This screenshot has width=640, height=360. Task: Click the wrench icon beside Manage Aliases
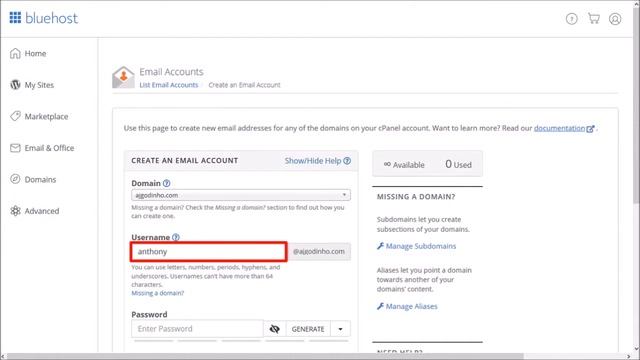[380, 306]
